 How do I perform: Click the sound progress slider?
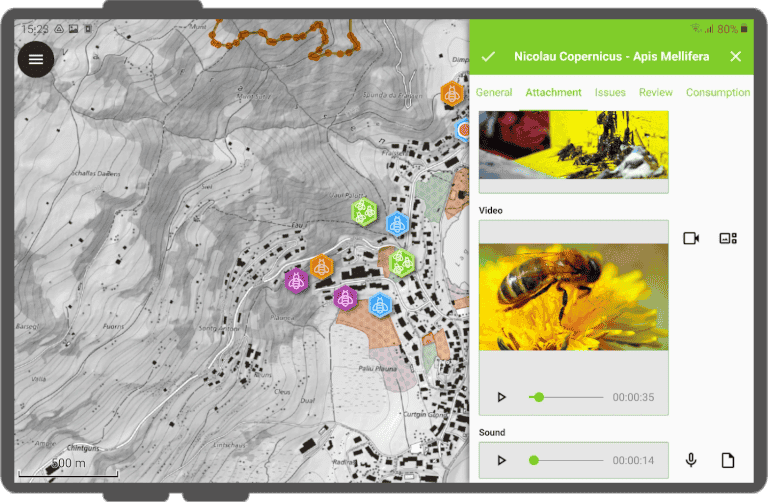[566, 460]
